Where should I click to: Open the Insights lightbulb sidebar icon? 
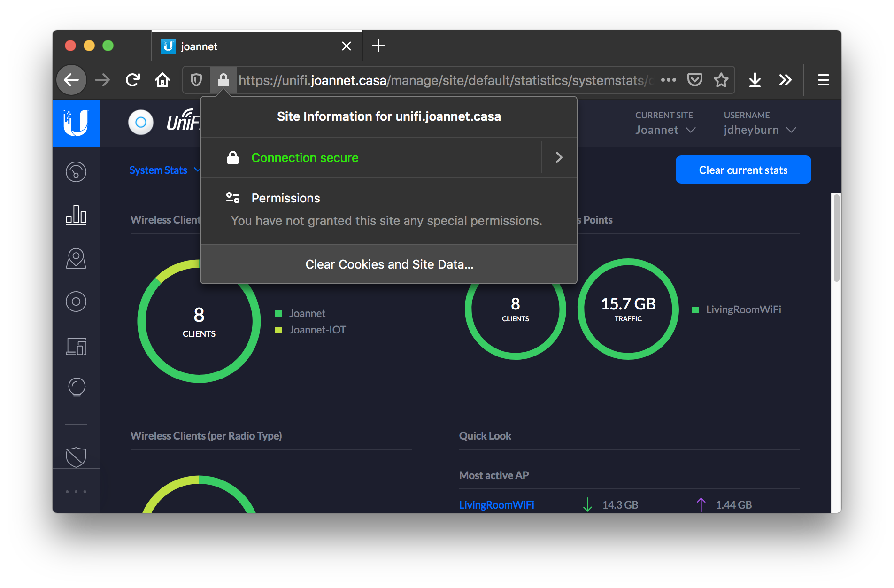coord(77,388)
